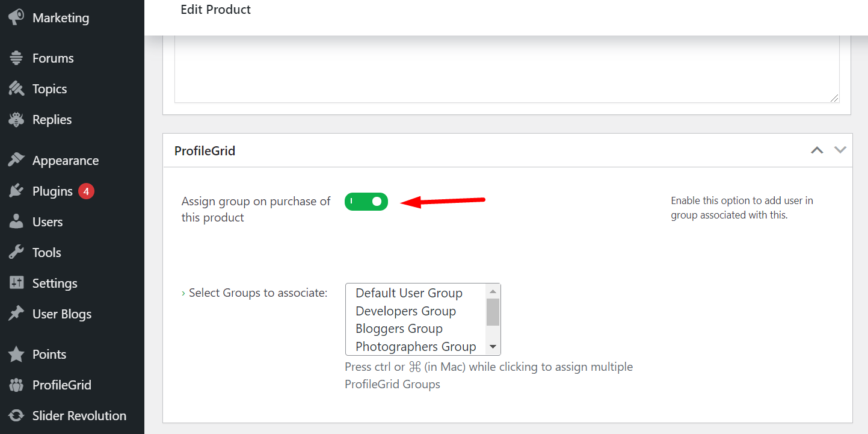Select the Forums sidebar icon
Image resolution: width=868 pixels, height=434 pixels.
[x=17, y=58]
